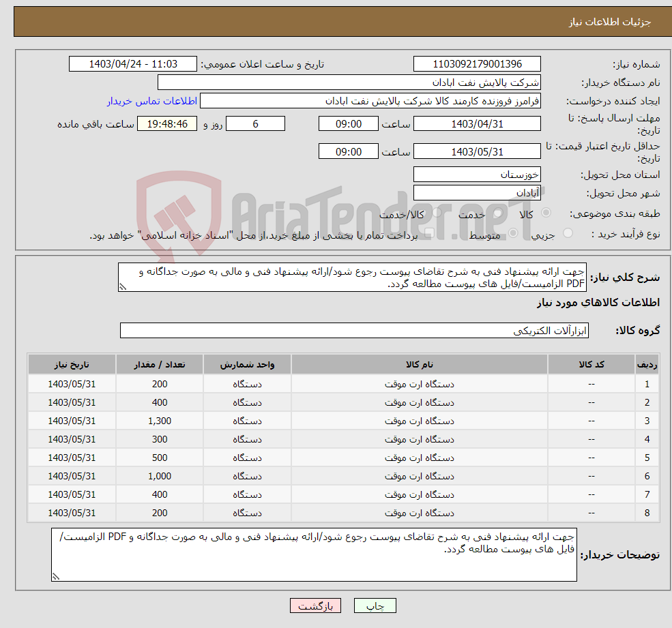Screen dimensions: 672x628
Task: Click row number 4 cell
Action: 647,439
